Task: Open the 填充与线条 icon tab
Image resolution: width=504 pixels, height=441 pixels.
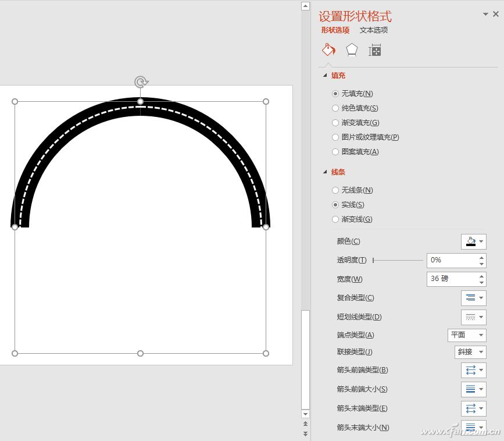Action: pos(328,50)
